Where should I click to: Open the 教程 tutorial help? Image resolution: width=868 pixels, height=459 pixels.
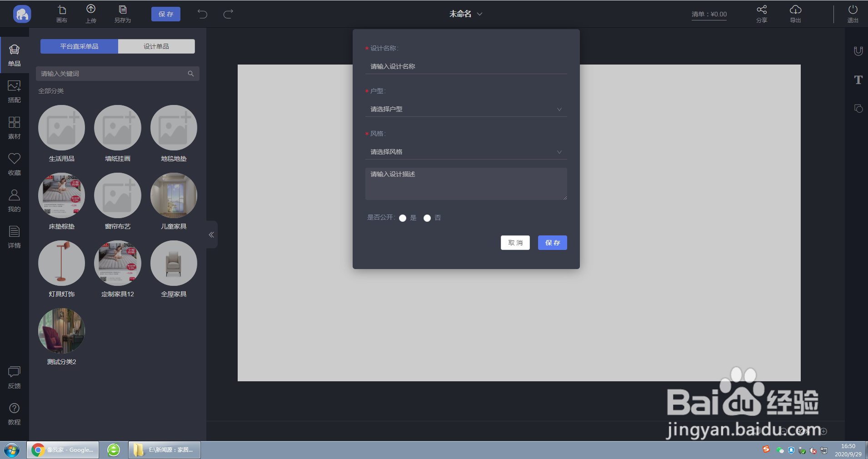coord(15,414)
